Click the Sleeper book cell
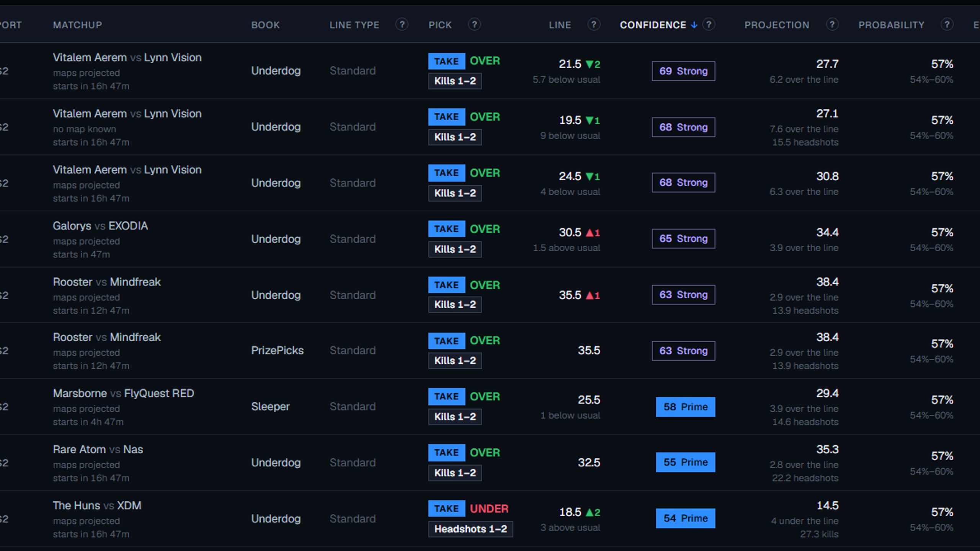 [270, 407]
